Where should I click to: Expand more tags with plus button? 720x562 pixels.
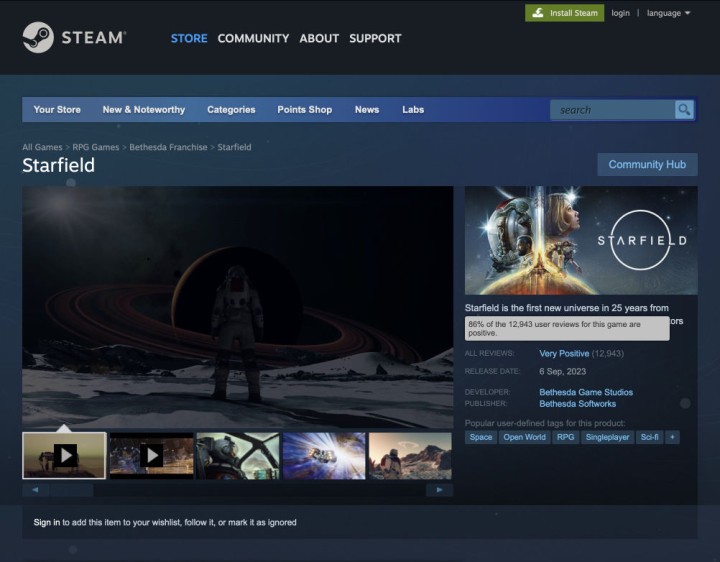(672, 437)
